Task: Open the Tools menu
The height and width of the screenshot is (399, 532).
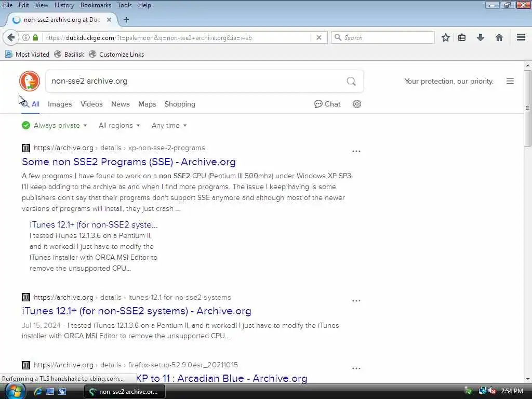Action: coord(125,5)
